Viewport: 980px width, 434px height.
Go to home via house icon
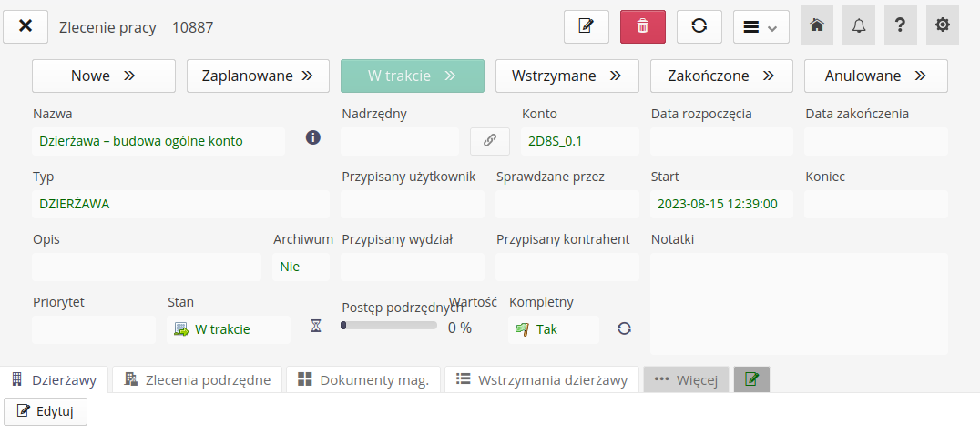tap(817, 26)
